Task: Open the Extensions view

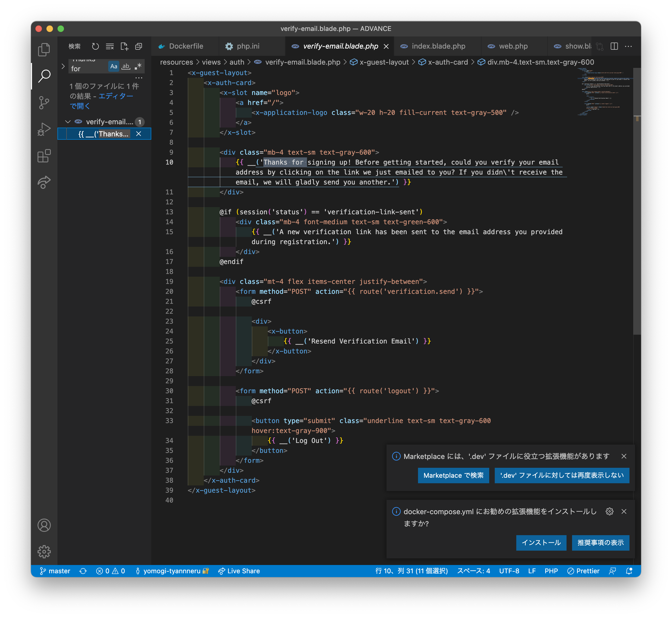Action: (x=44, y=156)
